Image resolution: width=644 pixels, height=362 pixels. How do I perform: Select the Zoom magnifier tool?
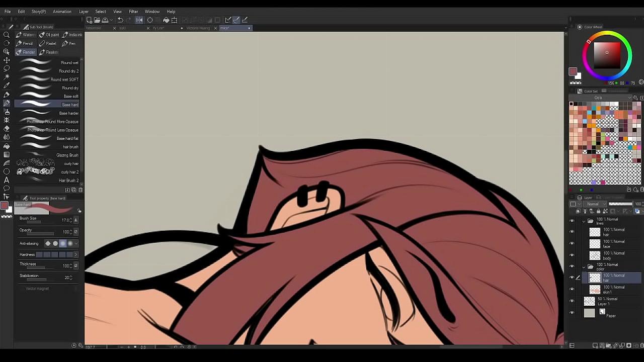click(x=7, y=35)
